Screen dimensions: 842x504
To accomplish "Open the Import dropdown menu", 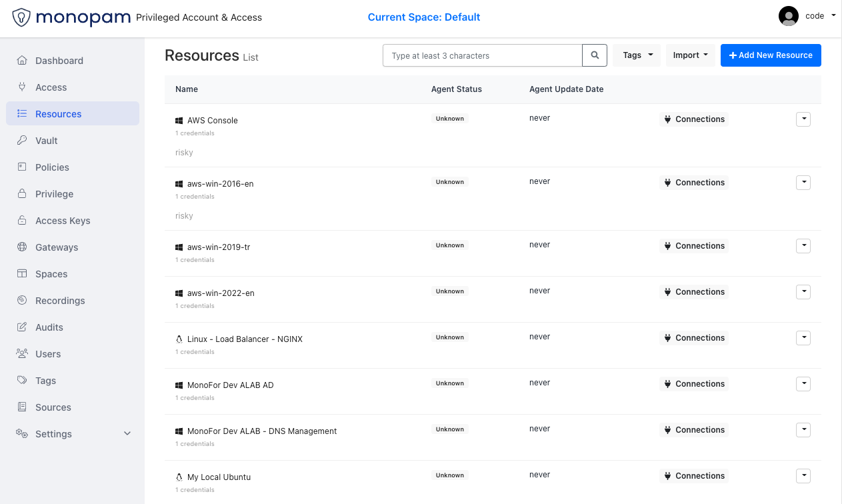I will click(x=690, y=55).
